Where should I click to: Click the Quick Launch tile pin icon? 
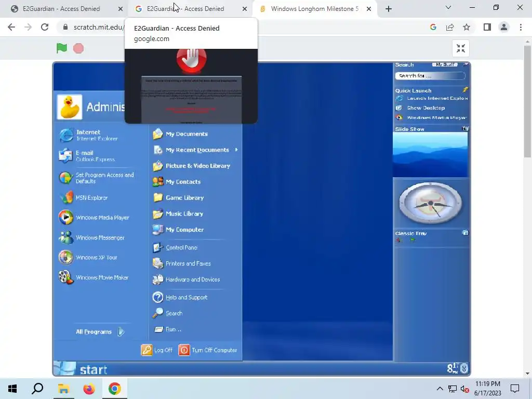[465, 90]
